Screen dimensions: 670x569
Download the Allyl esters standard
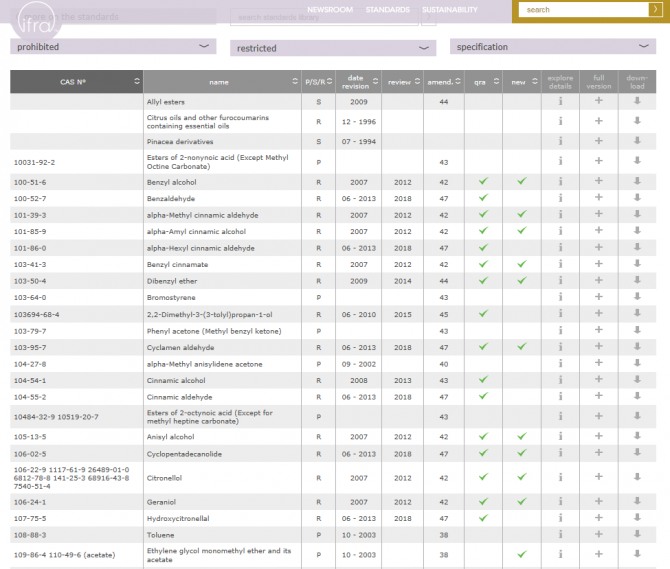(x=636, y=101)
